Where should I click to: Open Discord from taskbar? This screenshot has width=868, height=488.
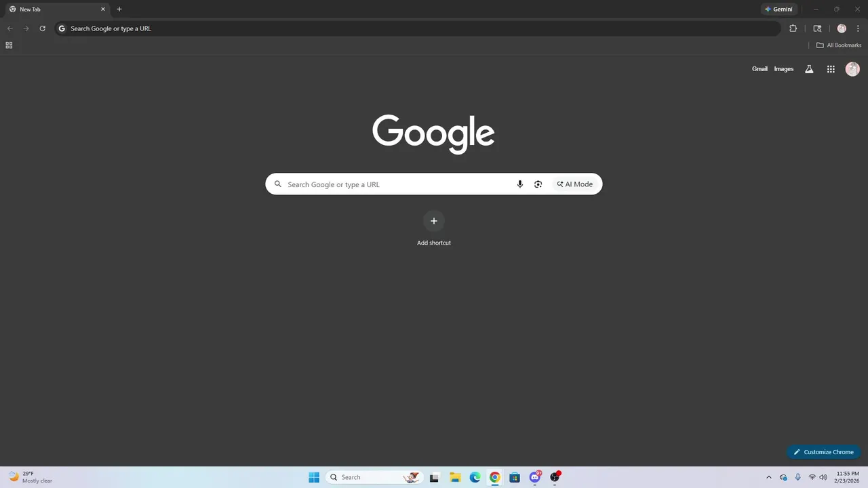point(535,477)
